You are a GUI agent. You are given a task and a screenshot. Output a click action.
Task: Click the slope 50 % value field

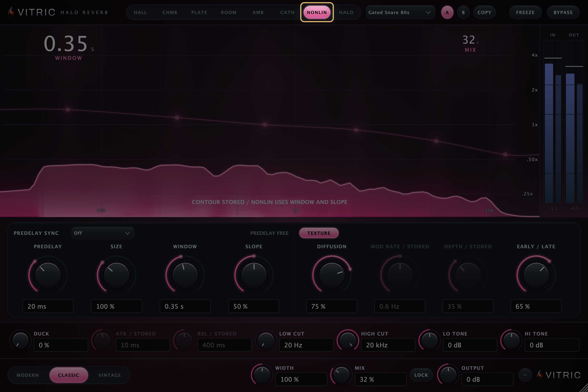tap(254, 306)
